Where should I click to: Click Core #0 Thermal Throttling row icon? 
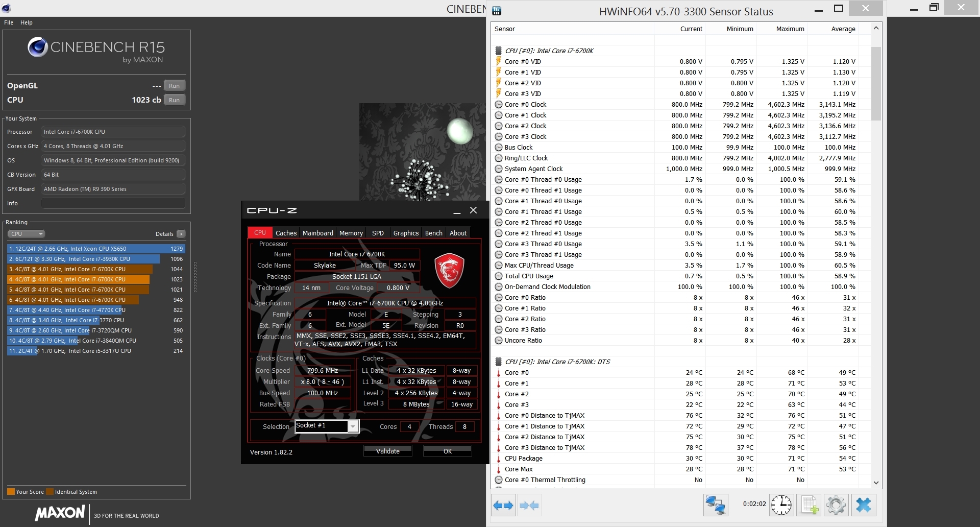click(499, 480)
